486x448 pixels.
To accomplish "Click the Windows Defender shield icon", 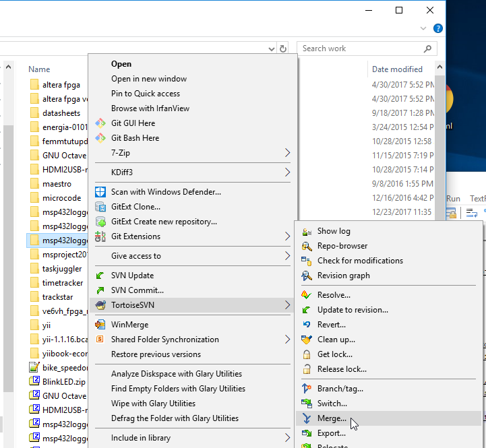I will tap(100, 192).
